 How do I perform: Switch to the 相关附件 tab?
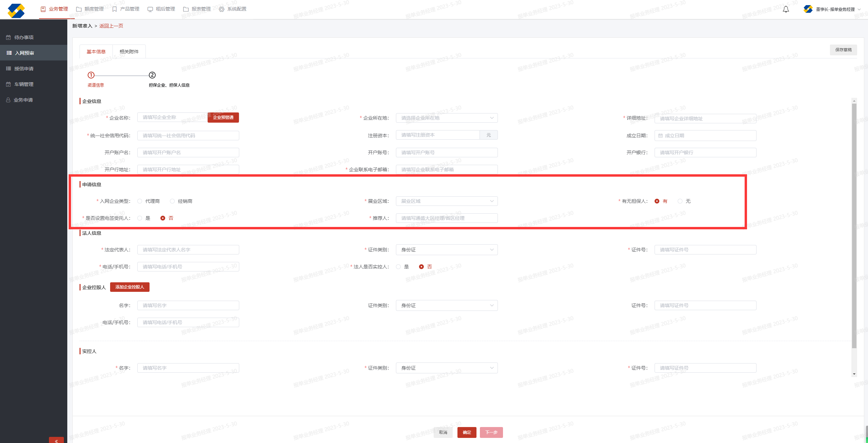coord(129,52)
